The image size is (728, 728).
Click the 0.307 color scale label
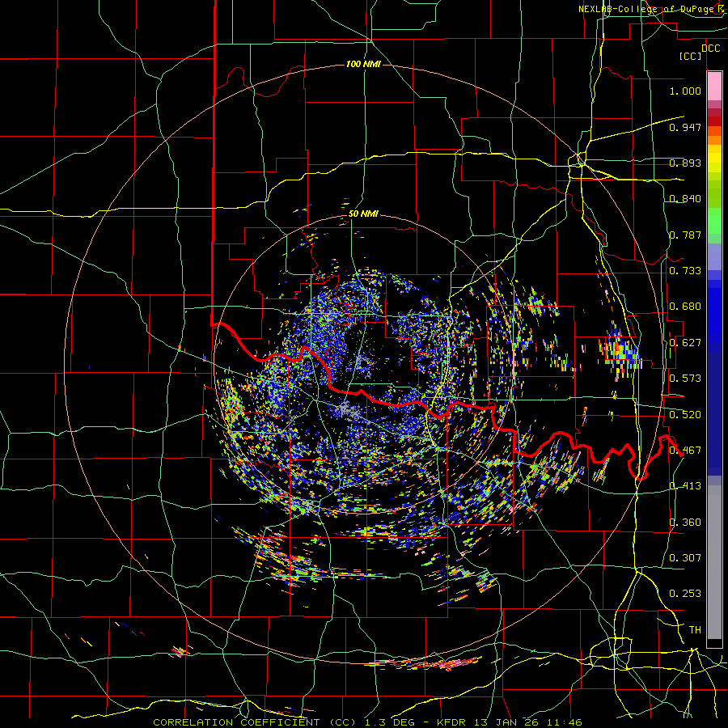(x=685, y=558)
